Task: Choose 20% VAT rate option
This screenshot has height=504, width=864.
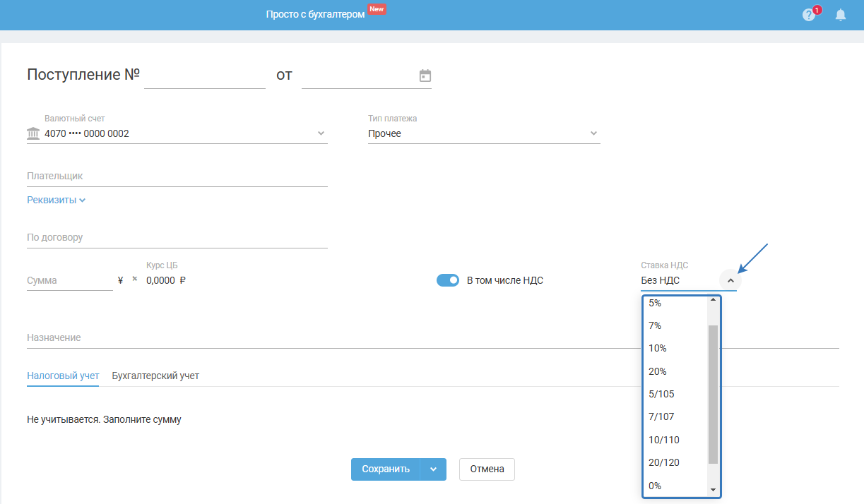Action: pos(658,371)
